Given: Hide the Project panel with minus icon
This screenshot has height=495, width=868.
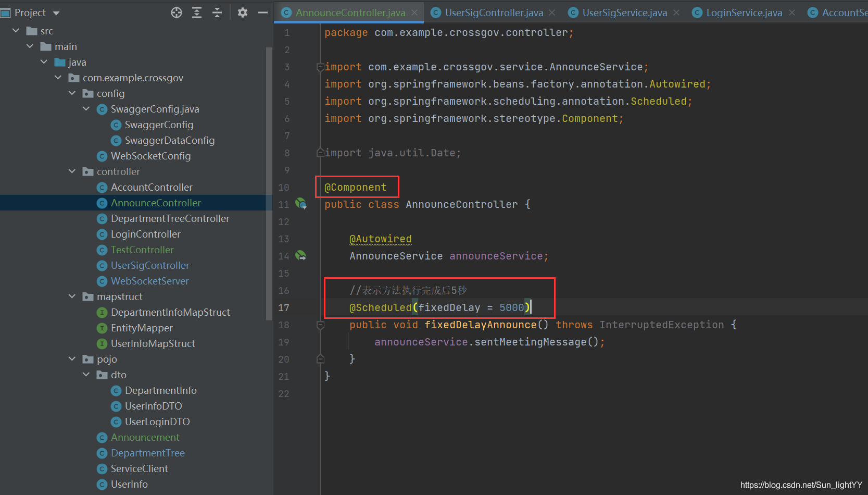Looking at the screenshot, I should coord(263,13).
